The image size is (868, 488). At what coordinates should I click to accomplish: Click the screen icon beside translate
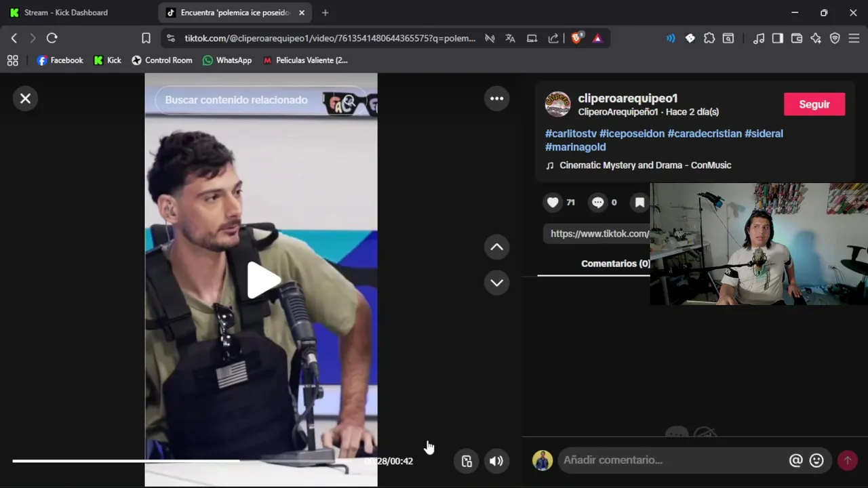pos(532,39)
